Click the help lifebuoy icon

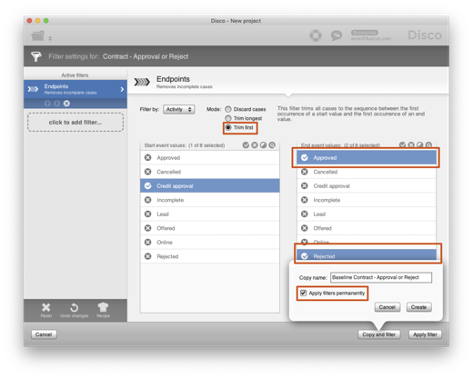coord(315,35)
